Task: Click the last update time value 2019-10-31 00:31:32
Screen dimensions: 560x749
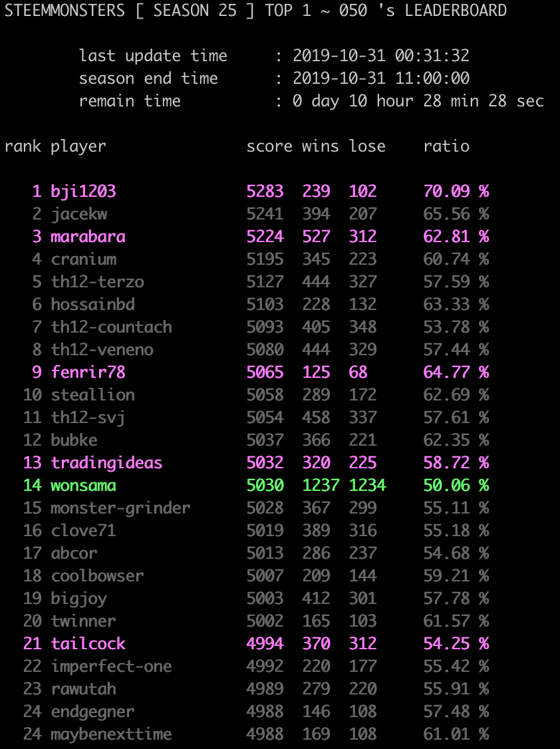Action: (x=381, y=55)
